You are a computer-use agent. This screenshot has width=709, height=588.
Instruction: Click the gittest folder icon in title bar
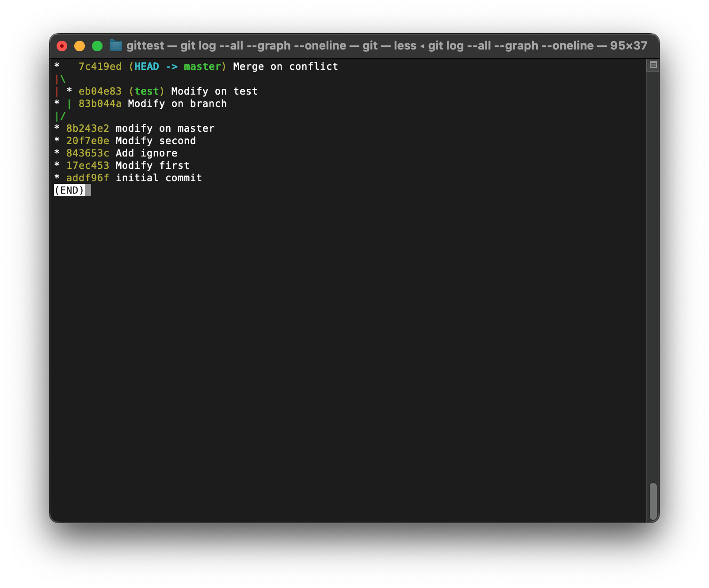pyautogui.click(x=116, y=45)
